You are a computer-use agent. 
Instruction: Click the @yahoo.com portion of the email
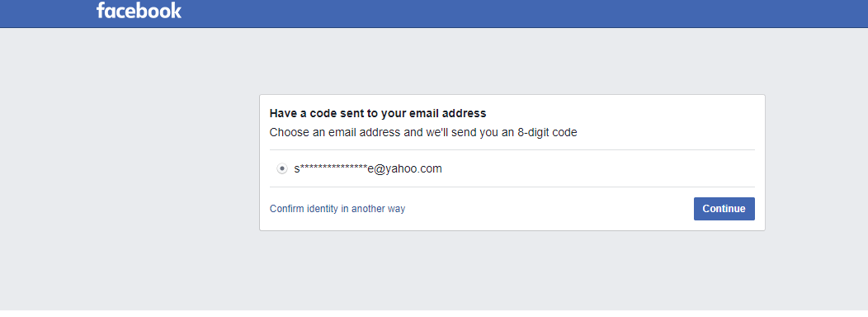coord(408,168)
